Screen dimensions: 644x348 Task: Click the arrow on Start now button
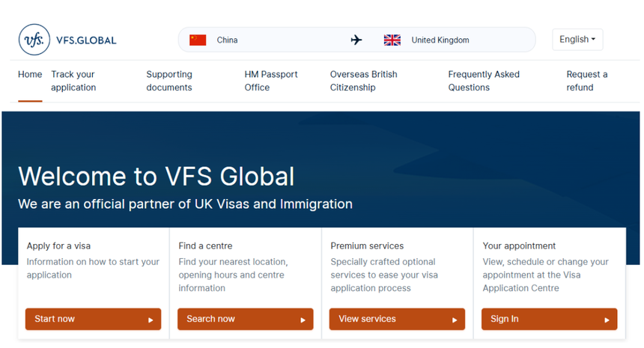[x=151, y=320]
